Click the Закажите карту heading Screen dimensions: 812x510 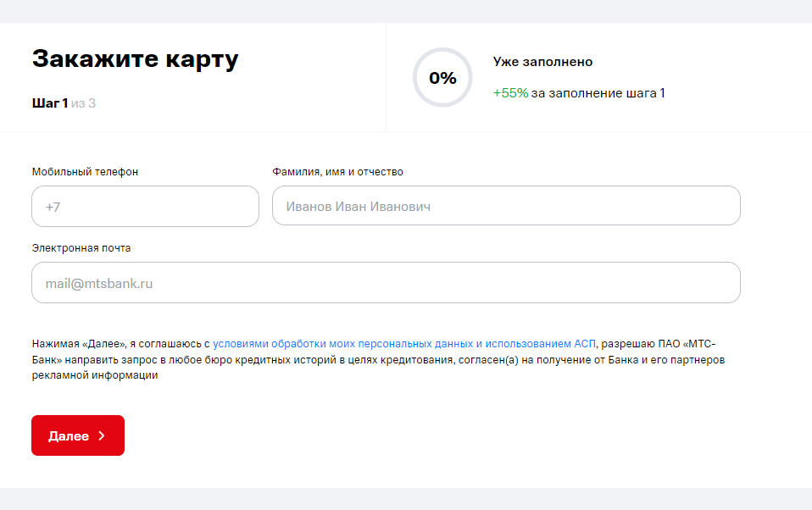point(136,59)
